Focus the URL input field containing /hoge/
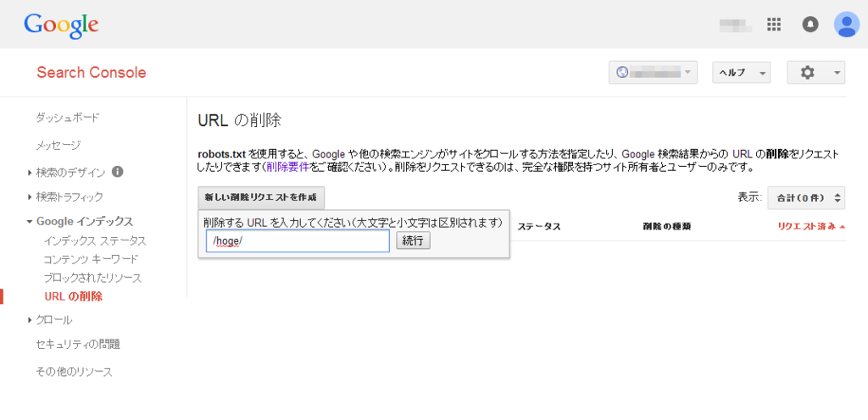This screenshot has height=420, width=868. 298,241
